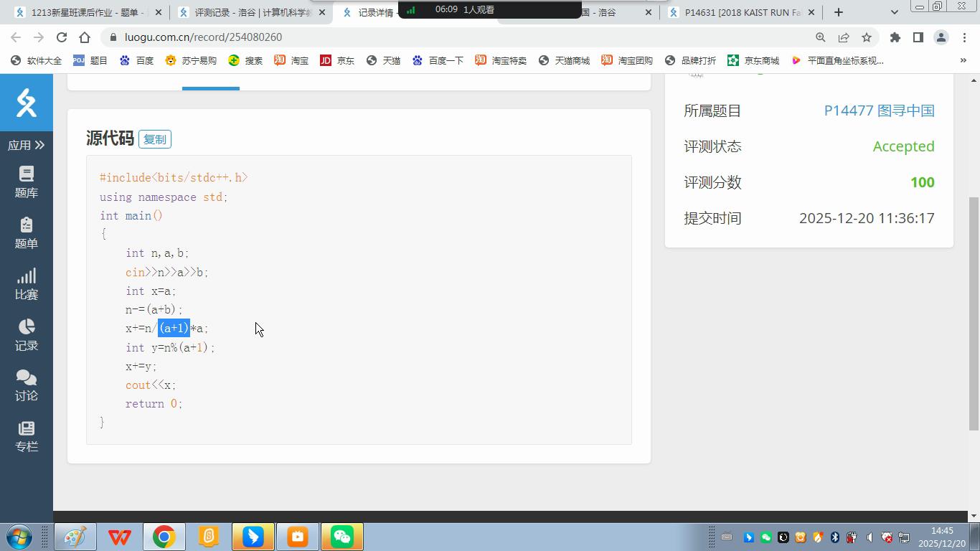Expand the 应用 applications sidebar menu
Image resolution: width=980 pixels, height=551 pixels.
pos(27,145)
